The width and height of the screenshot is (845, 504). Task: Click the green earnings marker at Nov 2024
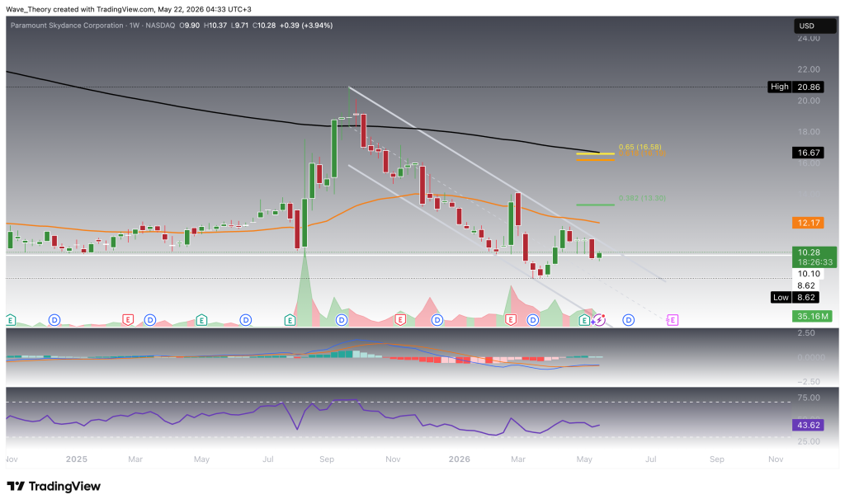point(10,320)
